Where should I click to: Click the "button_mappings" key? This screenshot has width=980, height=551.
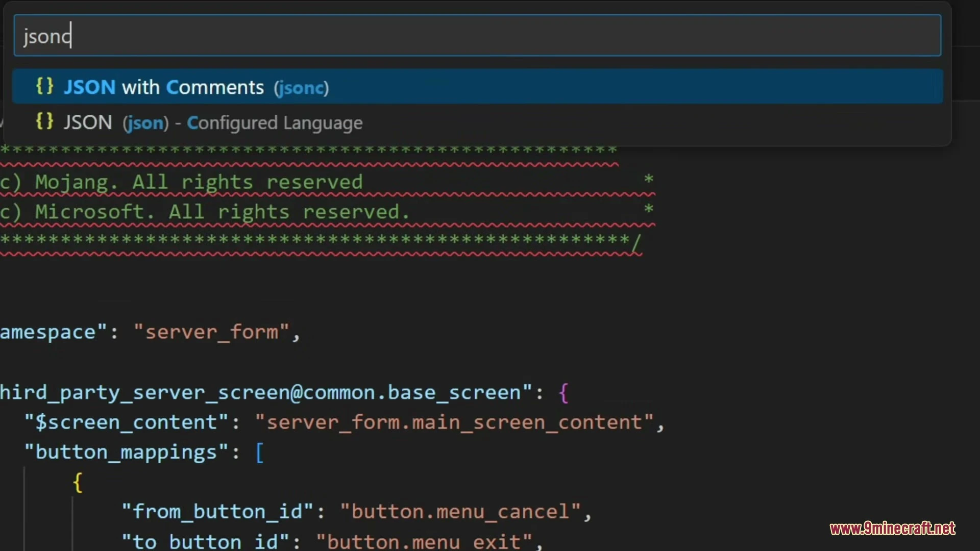[126, 452]
